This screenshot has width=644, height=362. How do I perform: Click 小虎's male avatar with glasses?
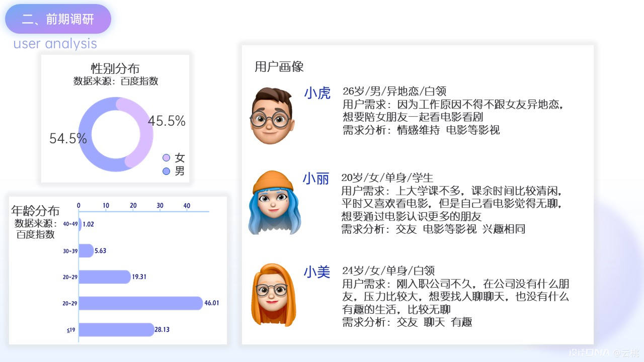tap(272, 116)
